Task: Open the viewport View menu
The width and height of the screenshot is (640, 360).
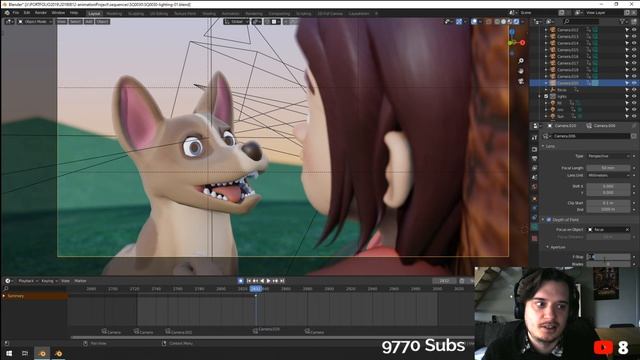Action: coord(61,21)
